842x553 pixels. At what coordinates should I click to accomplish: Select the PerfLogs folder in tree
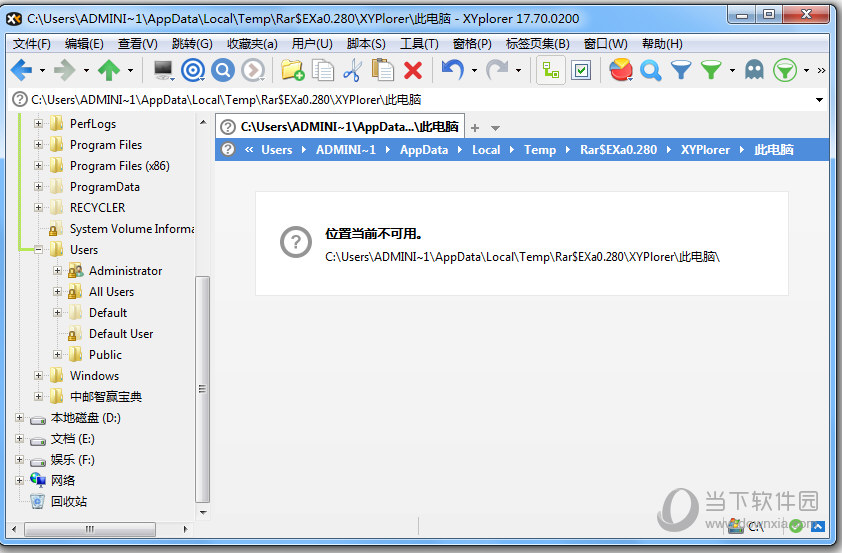(x=92, y=124)
